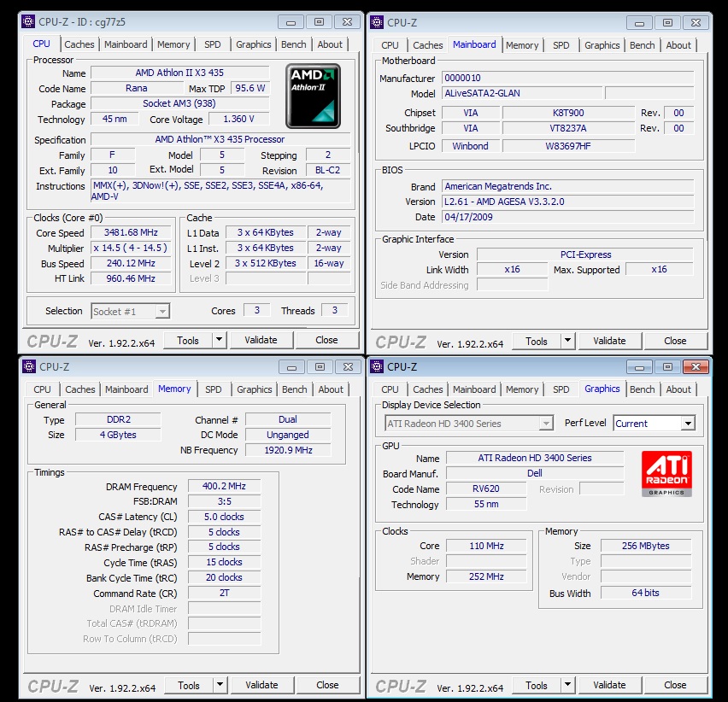
Task: Click the AMD Athlon II processor logo
Action: (313, 96)
